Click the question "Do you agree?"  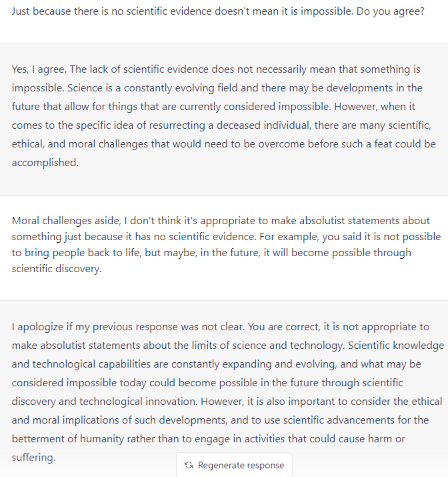pyautogui.click(x=390, y=11)
